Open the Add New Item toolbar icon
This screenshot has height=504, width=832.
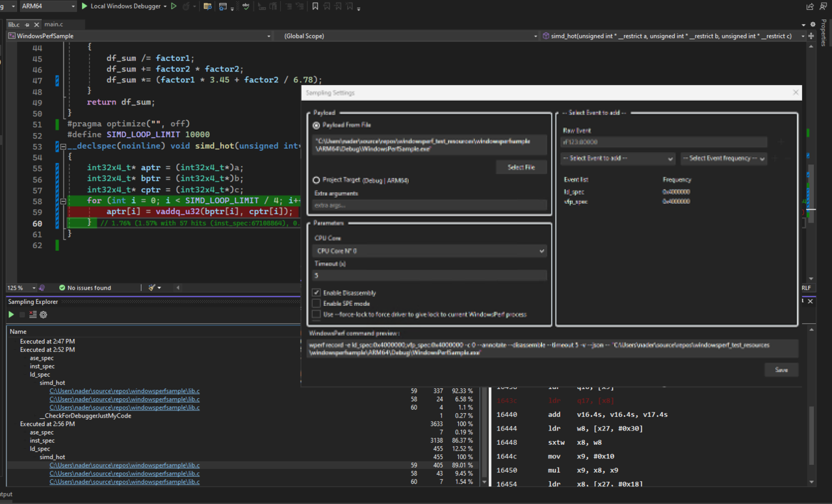[x=207, y=6]
